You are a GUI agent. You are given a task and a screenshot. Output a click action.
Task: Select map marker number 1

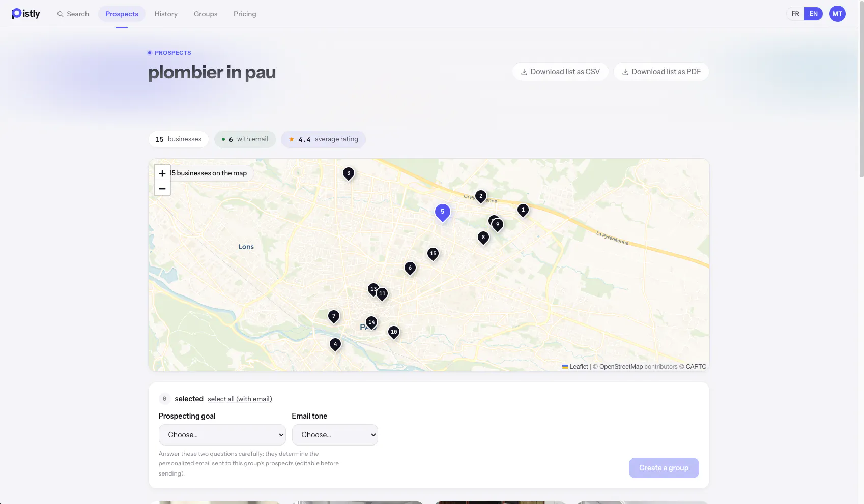click(523, 211)
